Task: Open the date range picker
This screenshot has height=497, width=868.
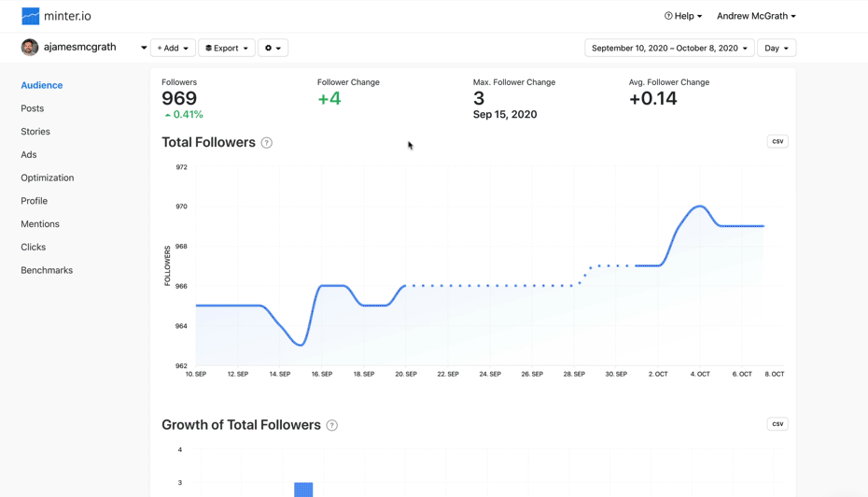Action: click(669, 48)
